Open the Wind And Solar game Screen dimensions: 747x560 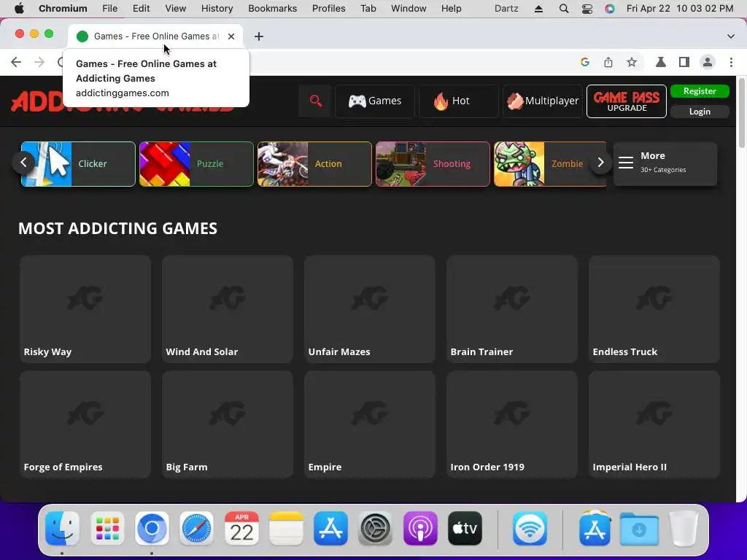[228, 309]
